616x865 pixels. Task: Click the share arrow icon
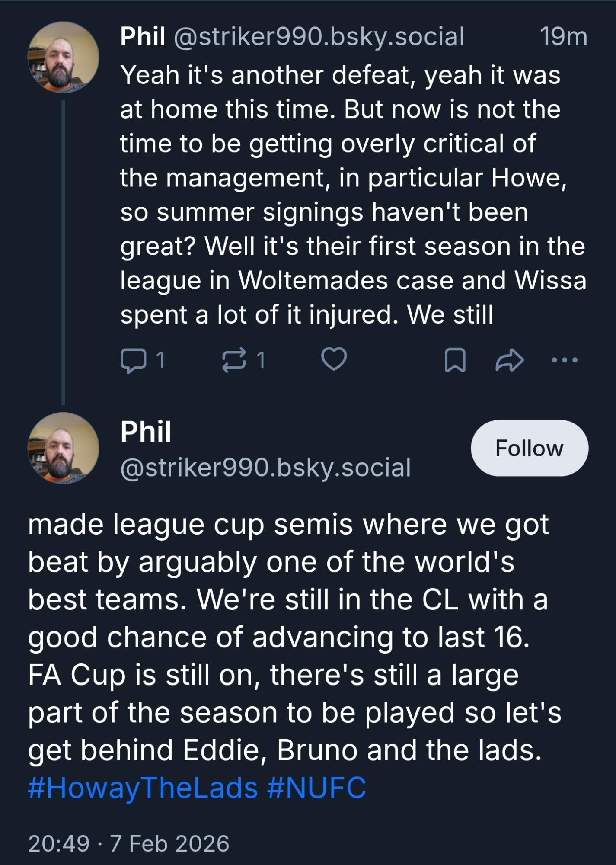coord(509,360)
